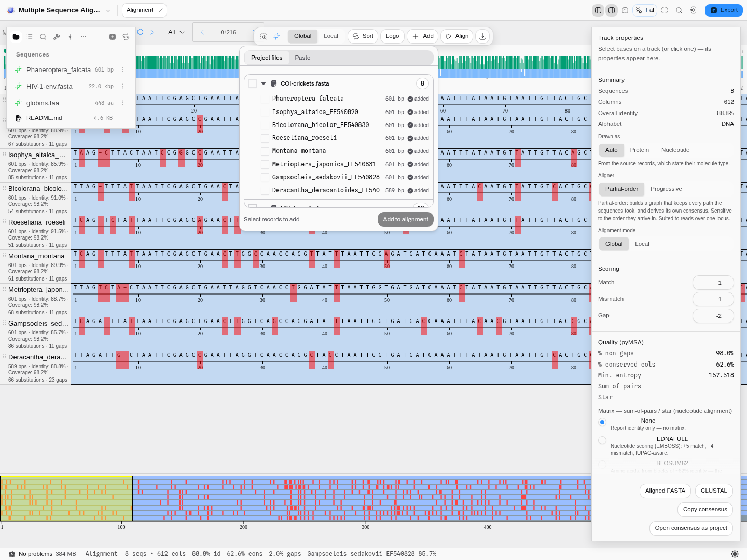Screen dimensions: 747x560
Task: Click the Match score input field
Action: click(x=713, y=283)
